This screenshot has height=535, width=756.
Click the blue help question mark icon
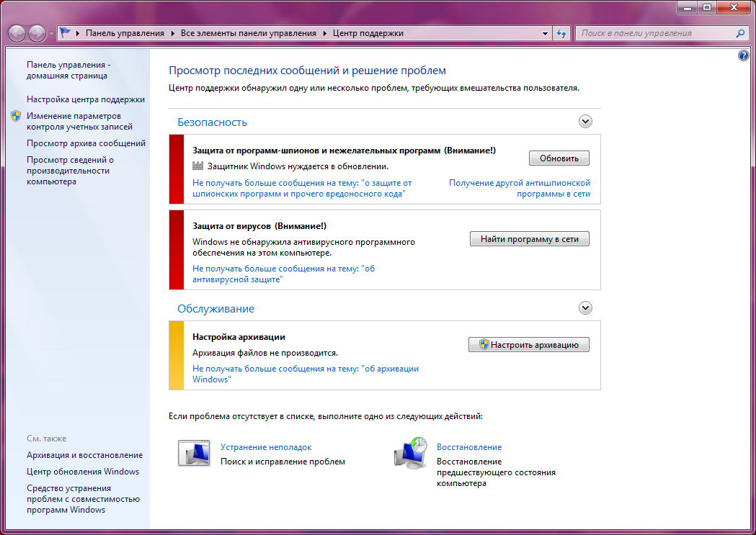click(744, 55)
